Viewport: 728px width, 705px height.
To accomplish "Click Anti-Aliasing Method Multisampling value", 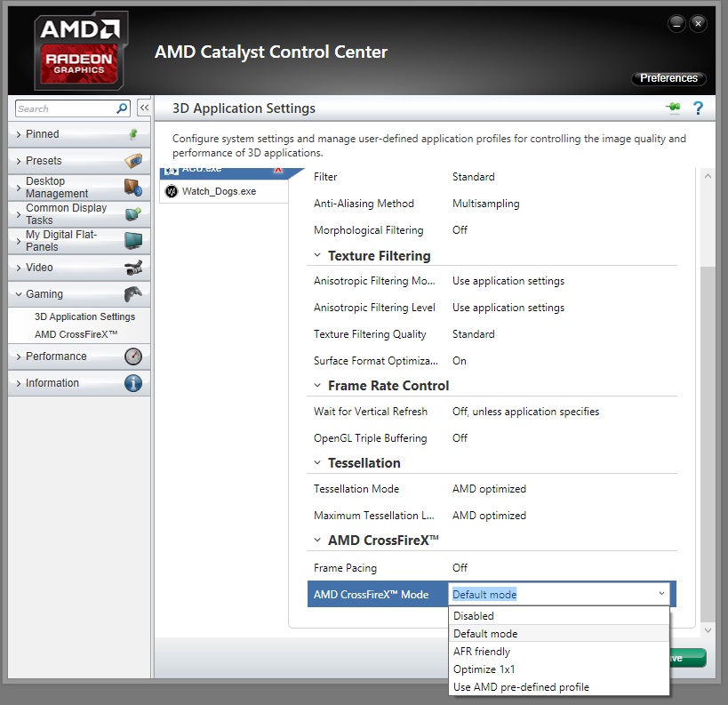I will (485, 204).
